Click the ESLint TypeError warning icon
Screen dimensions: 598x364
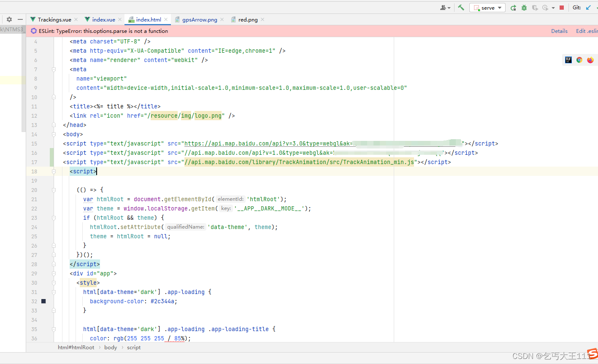[34, 31]
